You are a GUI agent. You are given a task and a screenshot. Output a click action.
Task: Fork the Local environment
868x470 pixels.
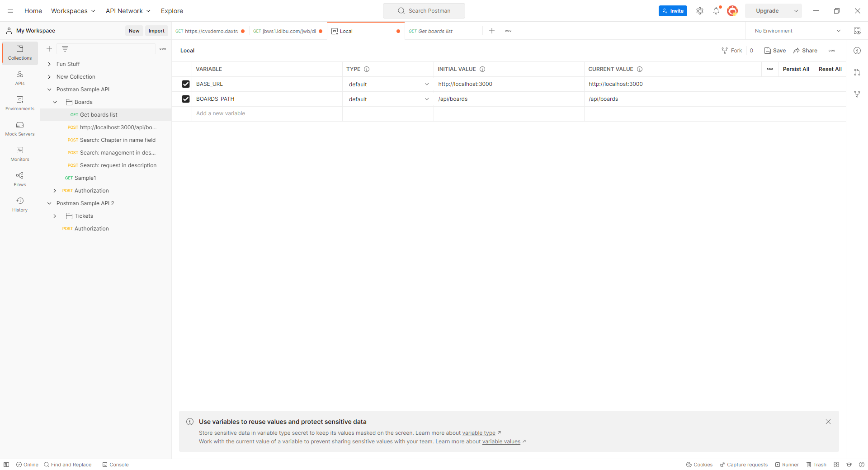click(731, 51)
